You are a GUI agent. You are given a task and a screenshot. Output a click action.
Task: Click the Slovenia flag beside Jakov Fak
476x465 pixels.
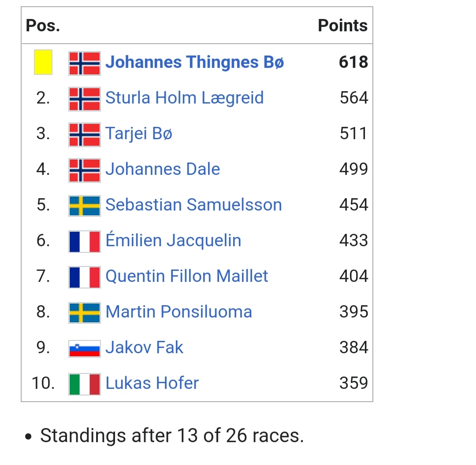(x=85, y=348)
